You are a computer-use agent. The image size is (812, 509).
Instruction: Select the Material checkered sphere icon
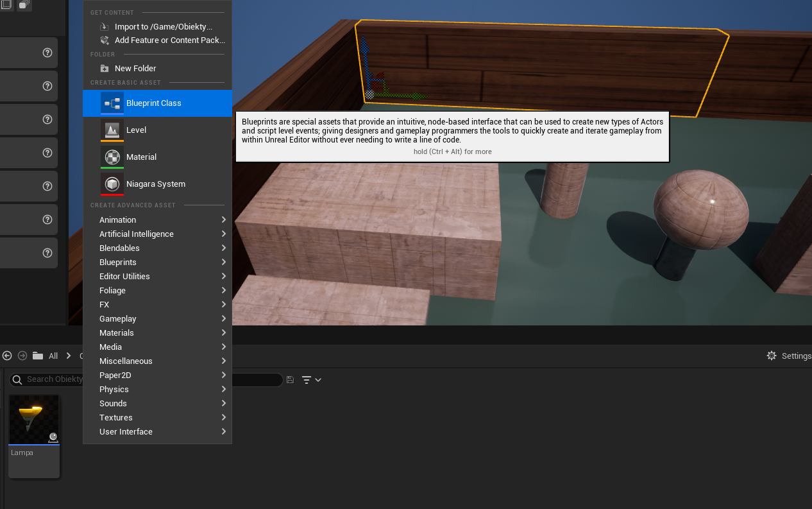(112, 157)
